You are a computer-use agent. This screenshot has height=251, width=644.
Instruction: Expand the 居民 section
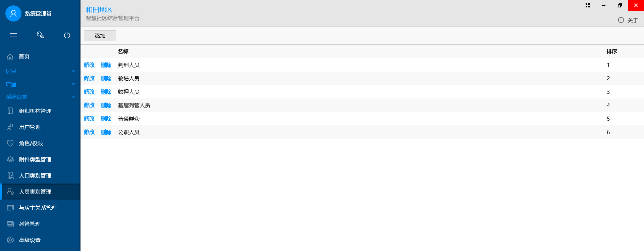(x=73, y=71)
